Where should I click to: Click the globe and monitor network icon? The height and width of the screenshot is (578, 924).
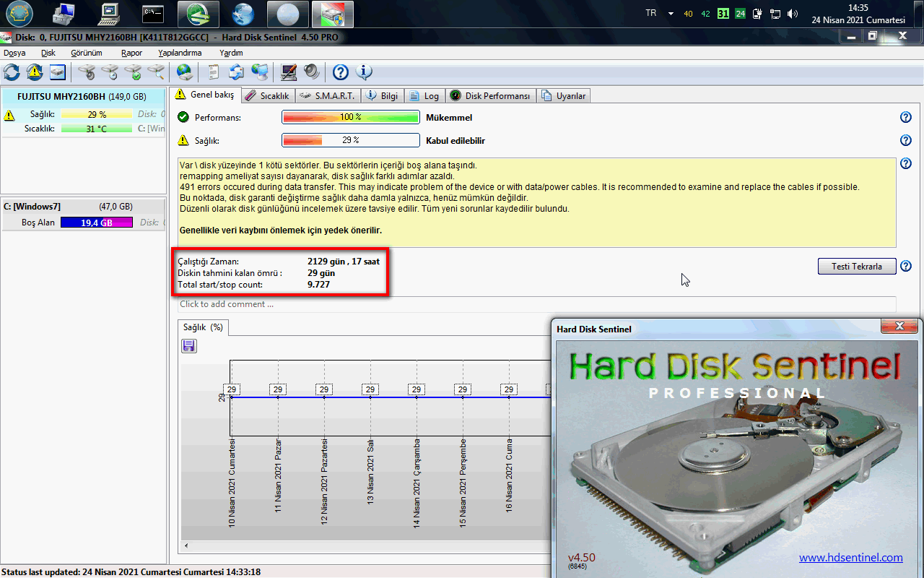(x=260, y=72)
